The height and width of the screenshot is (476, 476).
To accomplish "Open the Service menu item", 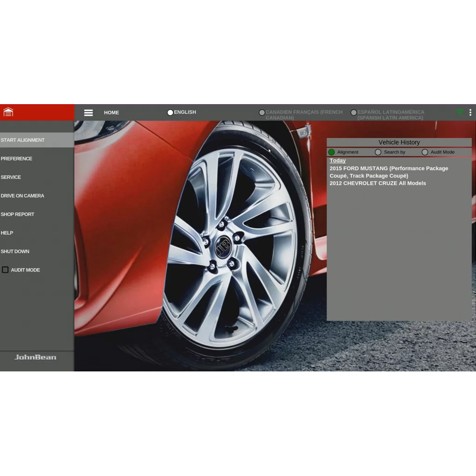I will tap(37, 177).
